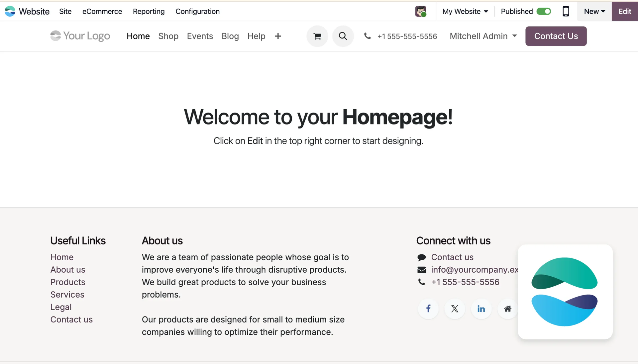Open the Facebook social icon
Image resolution: width=638 pixels, height=364 pixels.
point(428,309)
